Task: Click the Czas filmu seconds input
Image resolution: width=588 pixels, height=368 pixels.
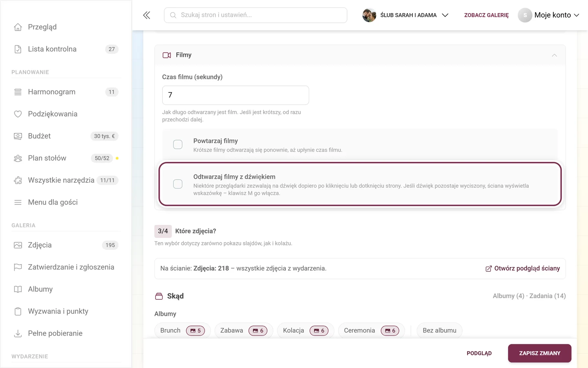Action: [x=236, y=95]
